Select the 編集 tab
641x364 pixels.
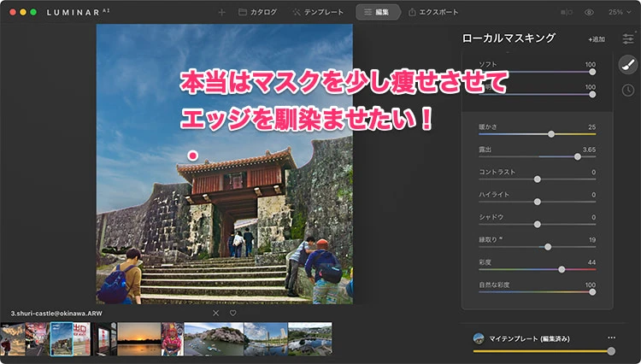point(377,13)
